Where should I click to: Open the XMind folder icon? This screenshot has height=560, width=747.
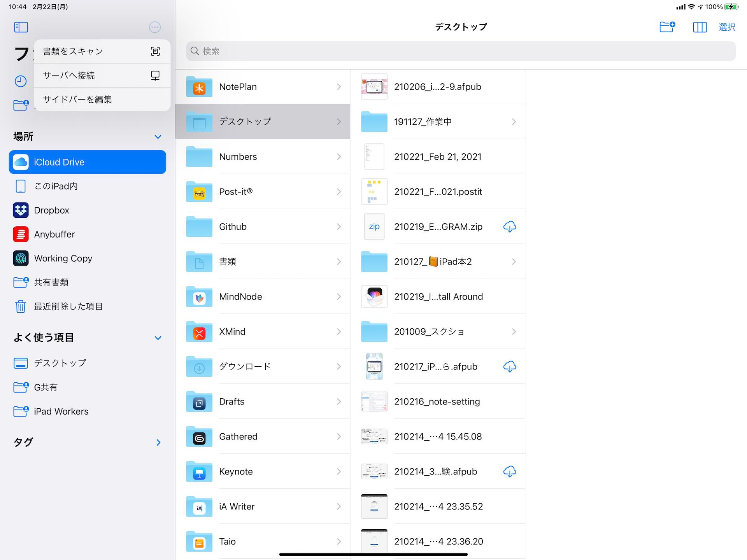point(199,332)
